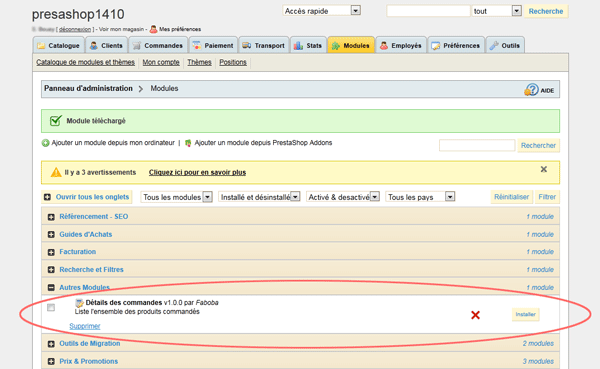Click the top Recherche button
The height and width of the screenshot is (369, 600).
point(546,11)
